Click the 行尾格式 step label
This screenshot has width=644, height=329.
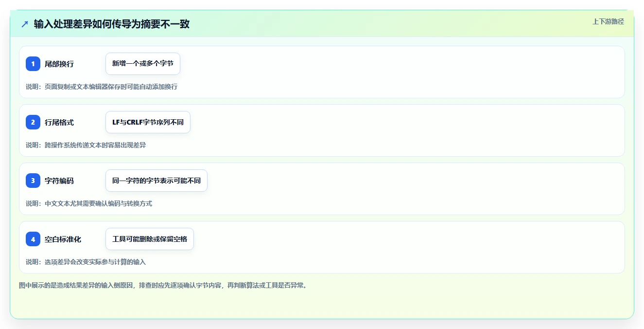[59, 122]
